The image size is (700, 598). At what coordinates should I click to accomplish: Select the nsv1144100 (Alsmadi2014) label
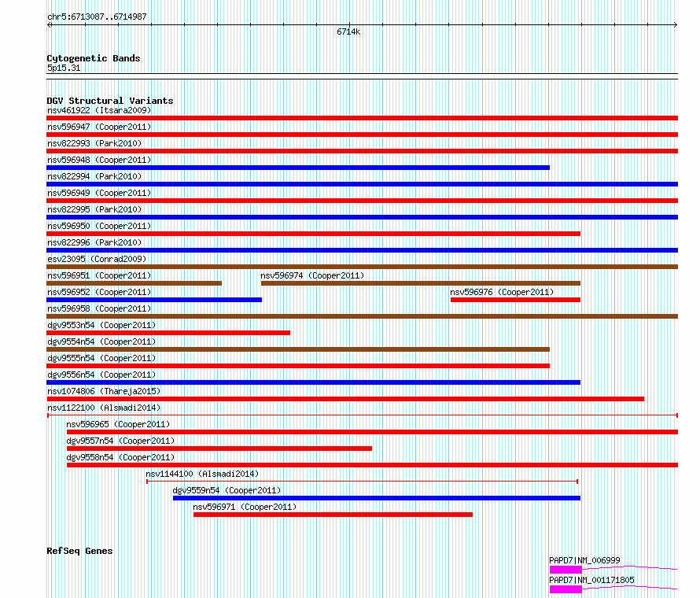pyautogui.click(x=202, y=474)
